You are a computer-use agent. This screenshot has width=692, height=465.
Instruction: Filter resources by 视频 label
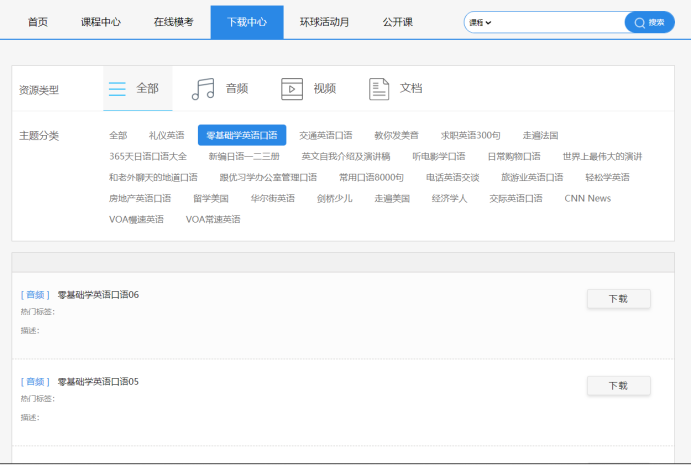(x=325, y=89)
